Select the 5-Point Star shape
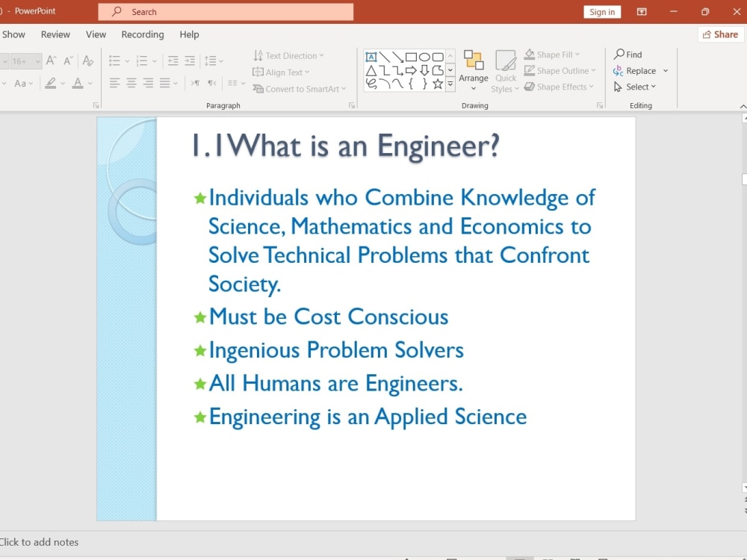This screenshot has height=560, width=747. pyautogui.click(x=438, y=84)
